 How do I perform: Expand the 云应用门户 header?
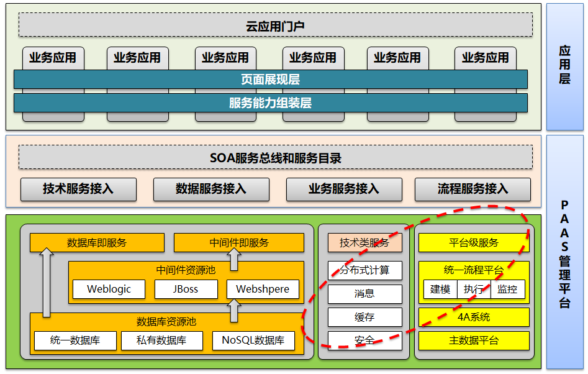point(276,27)
